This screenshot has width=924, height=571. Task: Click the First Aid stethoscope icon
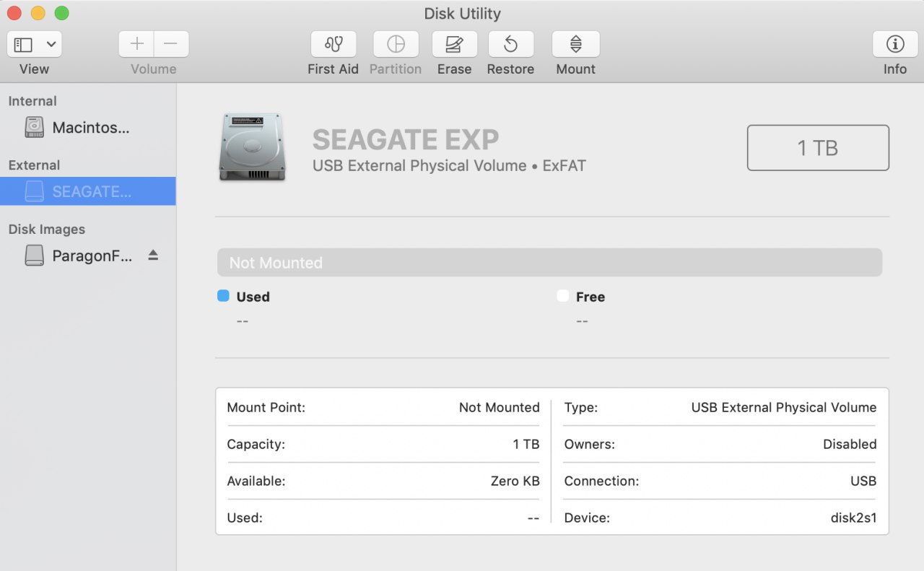coord(334,44)
